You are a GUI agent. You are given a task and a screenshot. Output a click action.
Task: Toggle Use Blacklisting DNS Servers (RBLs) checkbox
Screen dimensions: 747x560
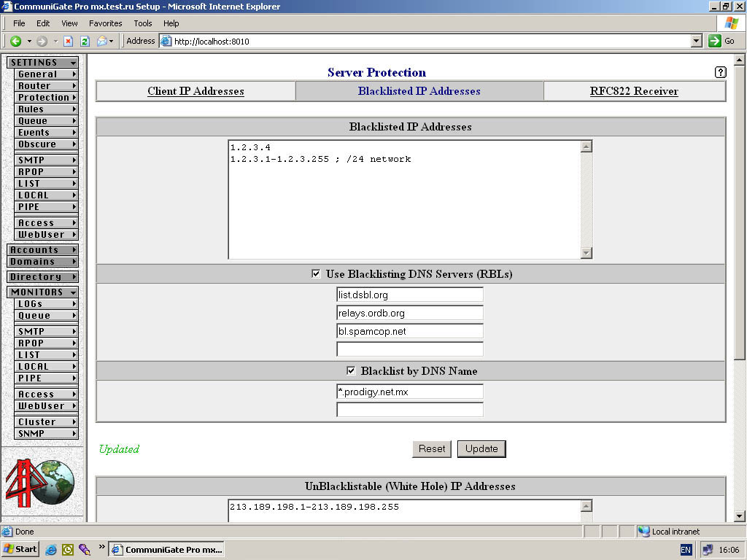coord(316,274)
